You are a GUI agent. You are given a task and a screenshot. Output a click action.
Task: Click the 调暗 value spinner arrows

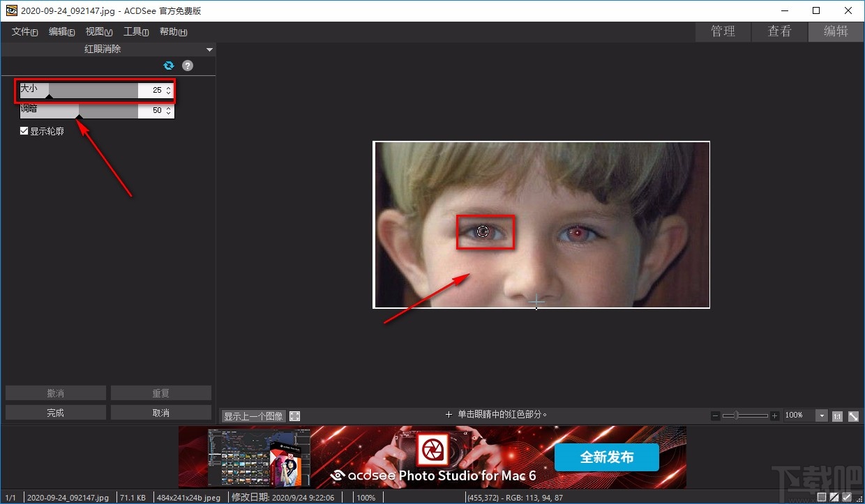tap(168, 110)
